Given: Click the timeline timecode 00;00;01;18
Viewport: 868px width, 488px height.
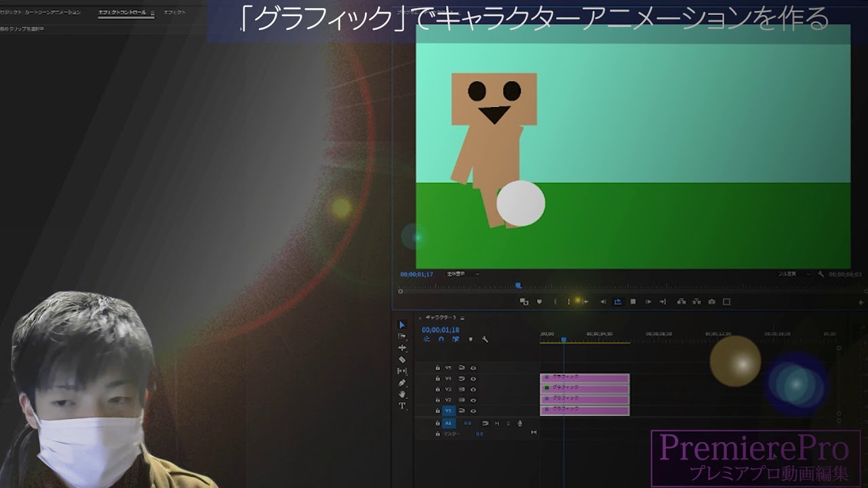Looking at the screenshot, I should click(x=441, y=330).
